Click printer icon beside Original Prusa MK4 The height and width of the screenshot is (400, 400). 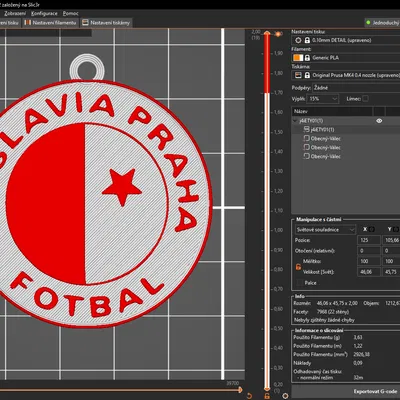[298, 75]
